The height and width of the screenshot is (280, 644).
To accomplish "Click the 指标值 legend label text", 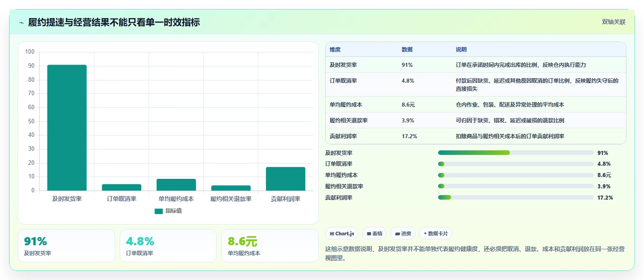I will pyautogui.click(x=173, y=211).
